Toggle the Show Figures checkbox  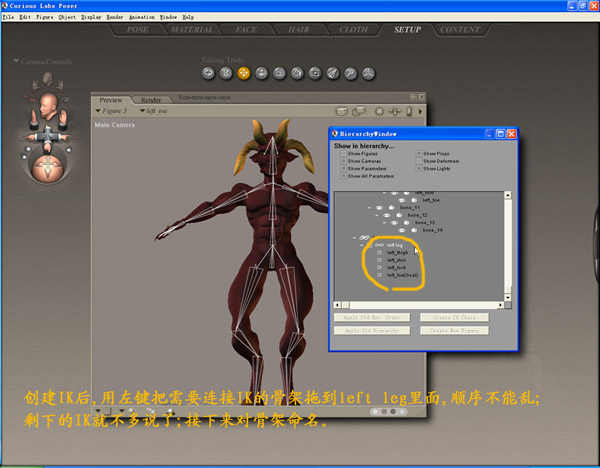343,154
